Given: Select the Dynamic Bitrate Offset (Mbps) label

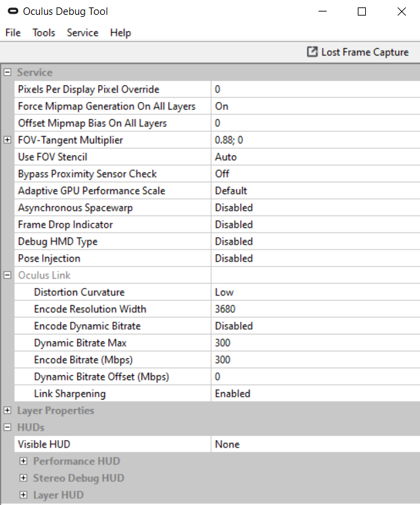Looking at the screenshot, I should (x=101, y=377).
